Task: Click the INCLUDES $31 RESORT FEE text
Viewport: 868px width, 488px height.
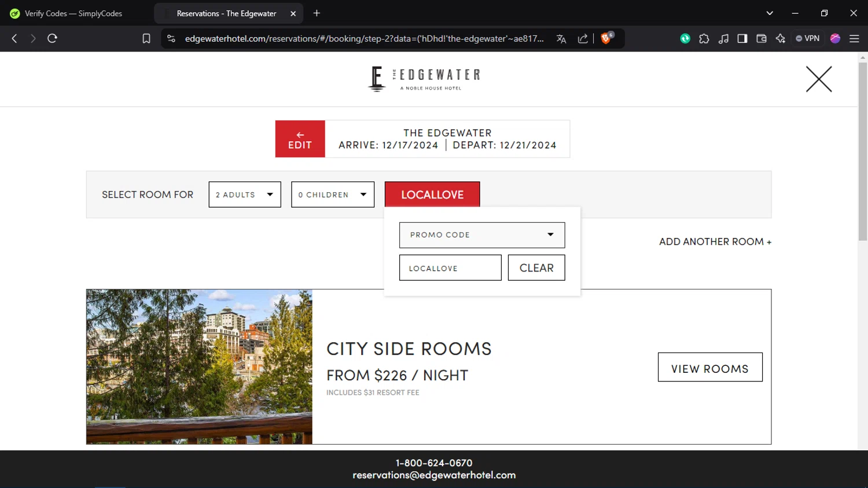Action: (x=373, y=392)
